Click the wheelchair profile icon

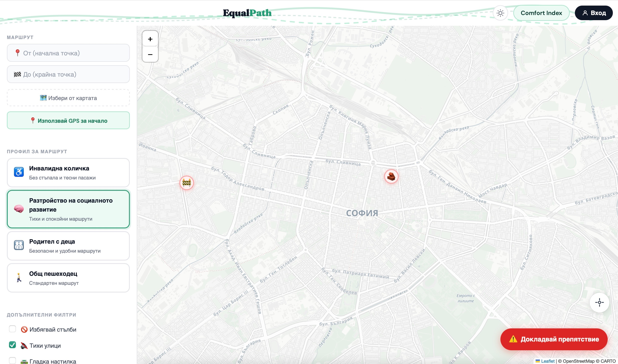click(x=19, y=172)
